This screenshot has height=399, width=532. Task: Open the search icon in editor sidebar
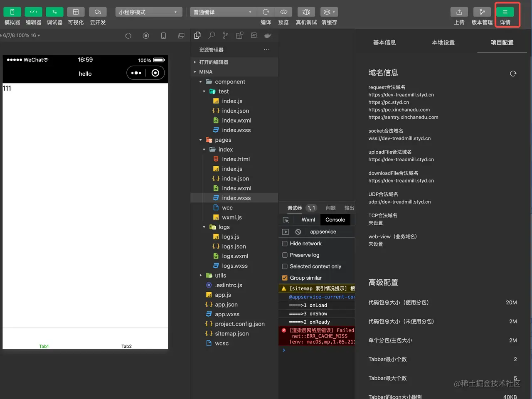tap(212, 35)
